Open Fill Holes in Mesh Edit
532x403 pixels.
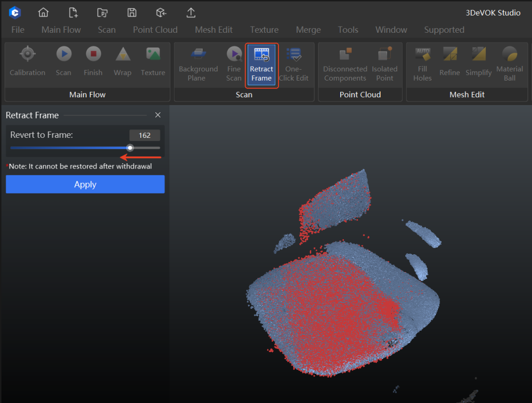point(422,61)
